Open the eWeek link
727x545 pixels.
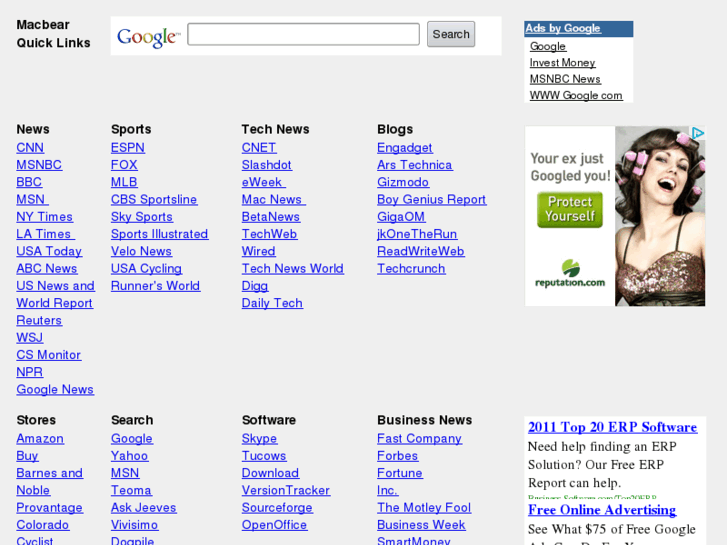click(x=263, y=182)
